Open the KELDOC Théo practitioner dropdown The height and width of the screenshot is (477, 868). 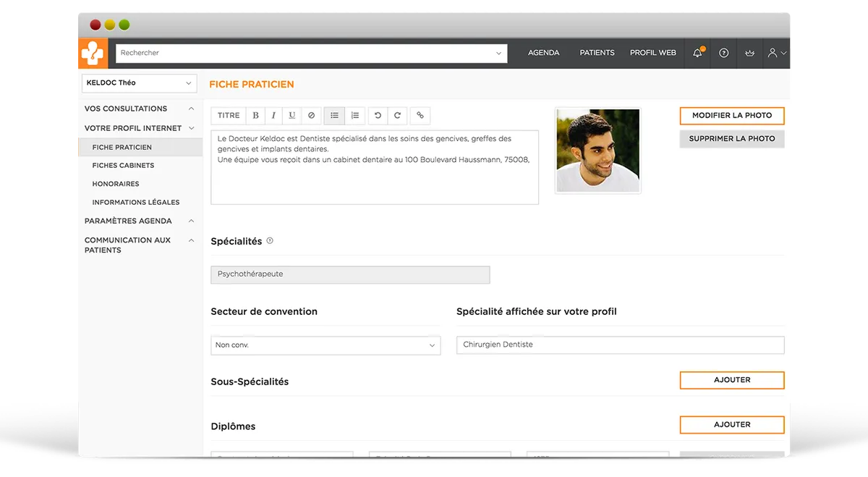pos(140,83)
